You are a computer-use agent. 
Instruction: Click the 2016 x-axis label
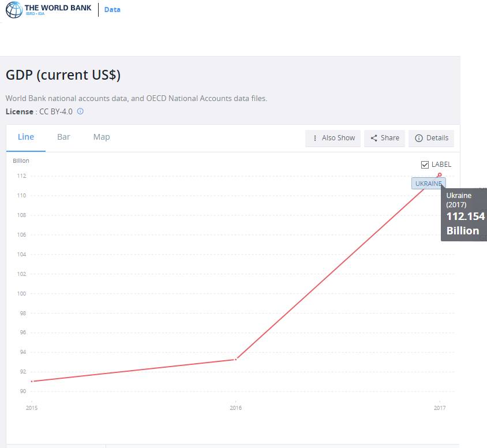(x=236, y=408)
